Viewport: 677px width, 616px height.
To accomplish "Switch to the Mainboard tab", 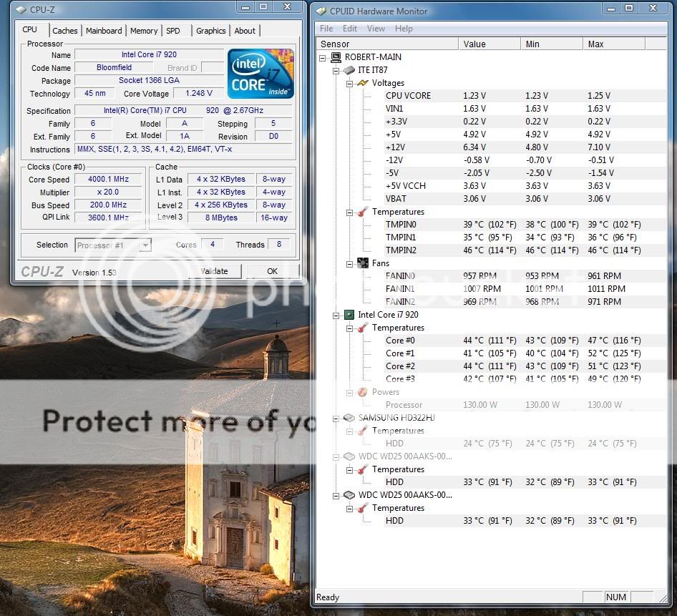I will pos(104,31).
